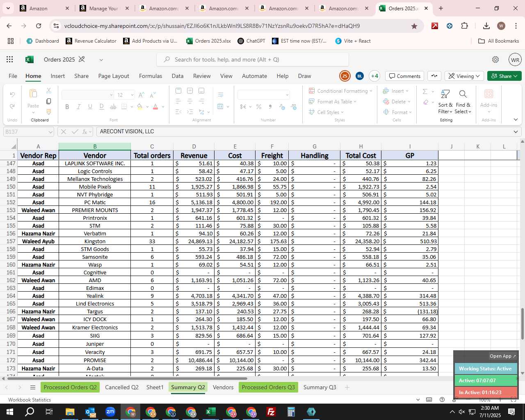Click the search for tools box
Image resolution: width=525 pixels, height=420 pixels.
[x=253, y=59]
